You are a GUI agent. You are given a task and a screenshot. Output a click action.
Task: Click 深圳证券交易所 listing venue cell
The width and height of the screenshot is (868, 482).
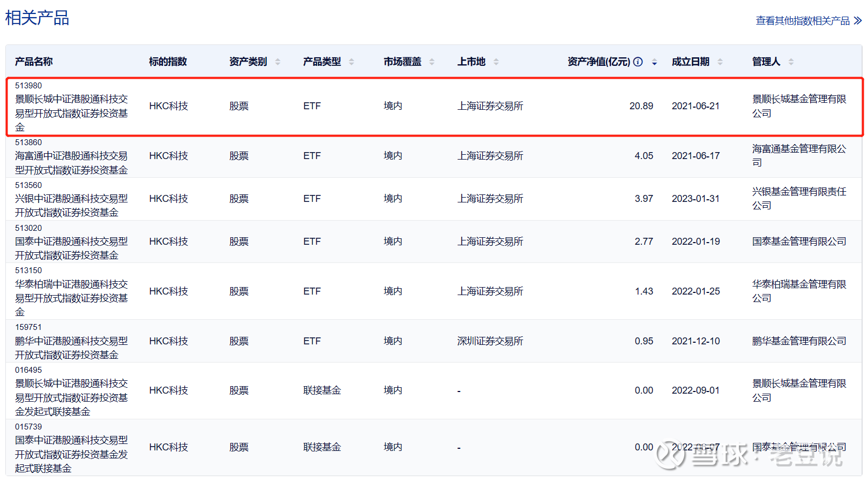[x=490, y=341]
